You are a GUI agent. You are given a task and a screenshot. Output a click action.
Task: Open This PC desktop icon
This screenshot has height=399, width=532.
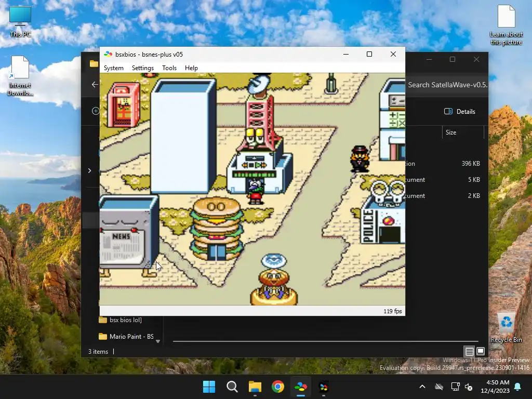20,21
